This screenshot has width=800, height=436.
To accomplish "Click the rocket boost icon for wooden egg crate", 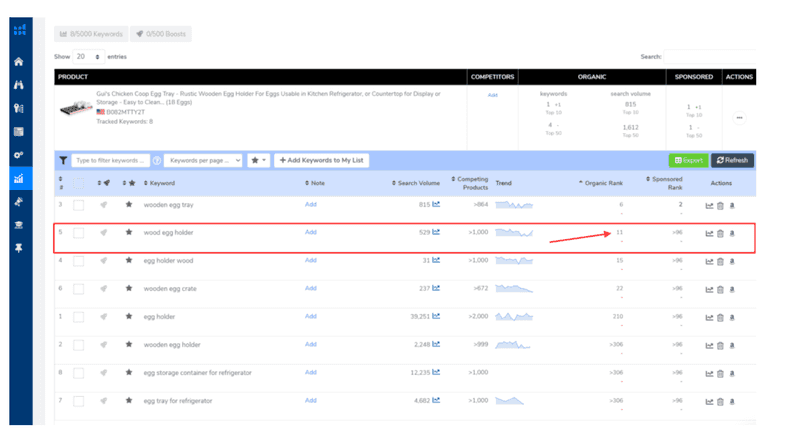I will [x=104, y=289].
